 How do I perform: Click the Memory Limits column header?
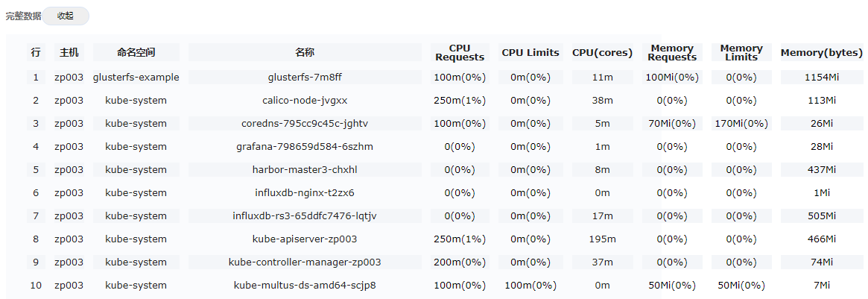coord(741,52)
